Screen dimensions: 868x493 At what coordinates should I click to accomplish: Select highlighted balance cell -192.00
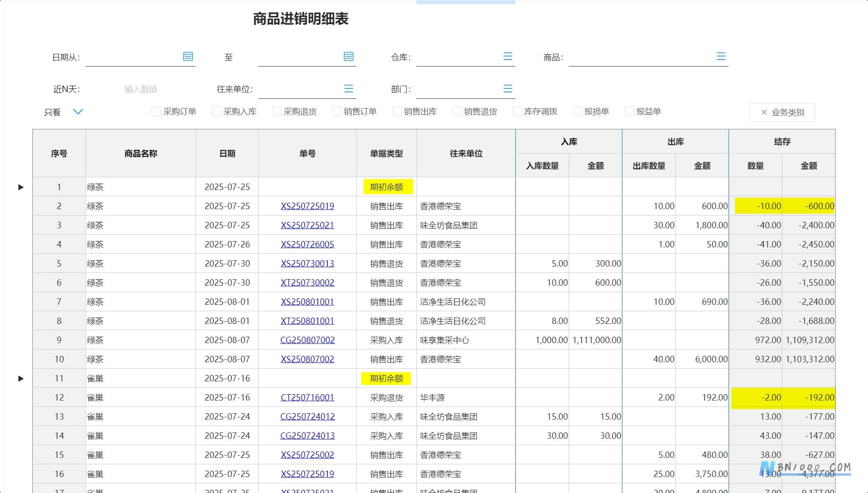[809, 397]
